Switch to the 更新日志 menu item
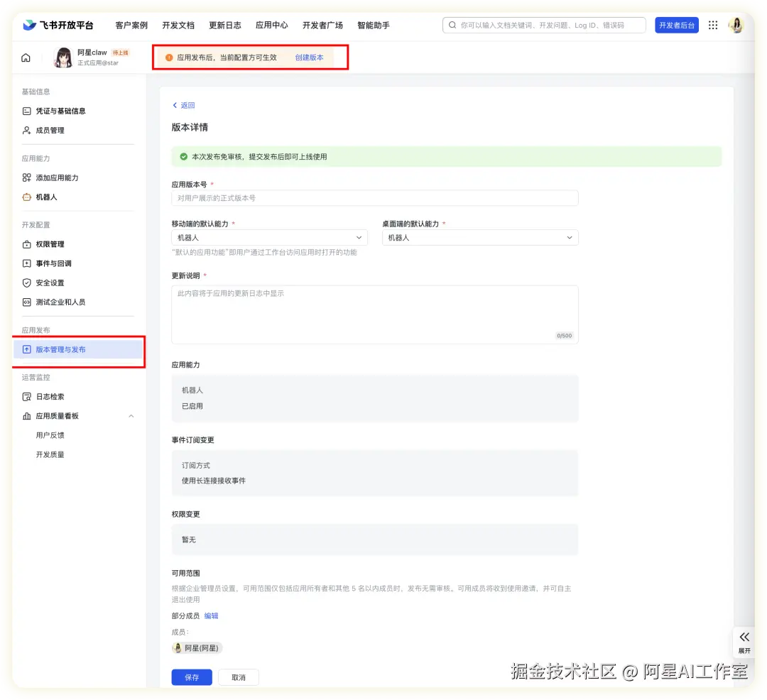767x700 pixels. click(x=224, y=25)
